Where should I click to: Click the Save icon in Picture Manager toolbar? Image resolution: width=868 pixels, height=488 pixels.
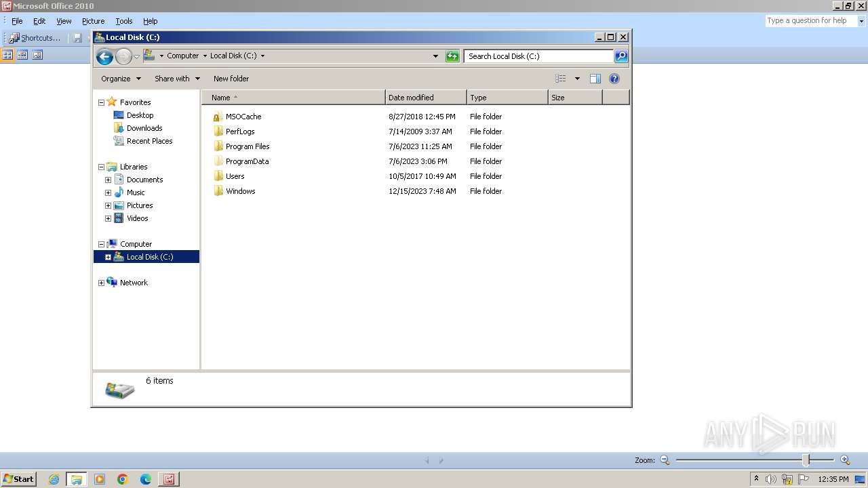[77, 38]
